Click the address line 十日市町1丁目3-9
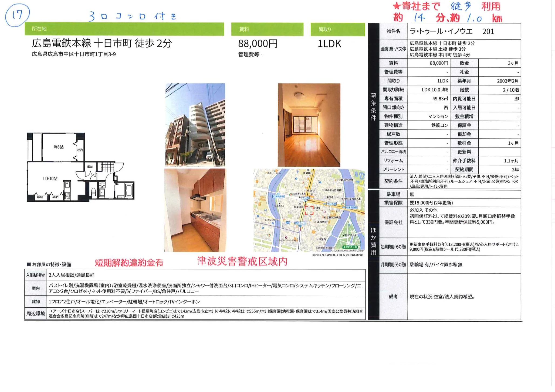Viewport: 555px width, 392px height. (74, 54)
